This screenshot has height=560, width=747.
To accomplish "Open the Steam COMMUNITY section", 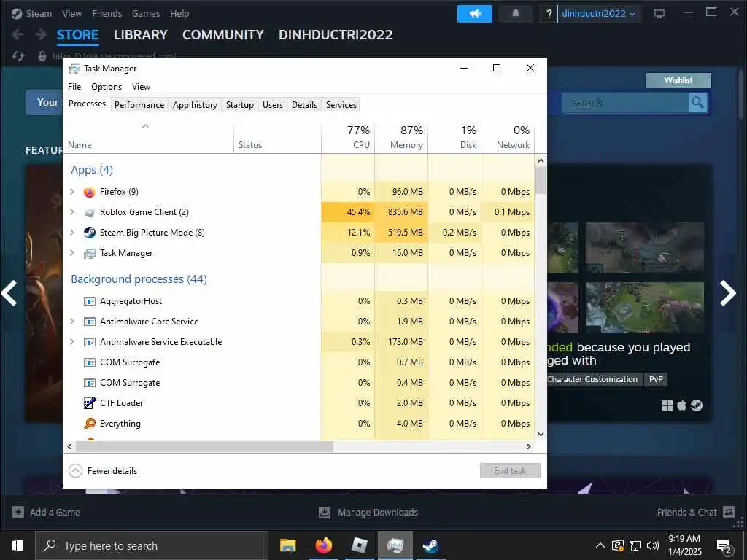I will click(223, 35).
